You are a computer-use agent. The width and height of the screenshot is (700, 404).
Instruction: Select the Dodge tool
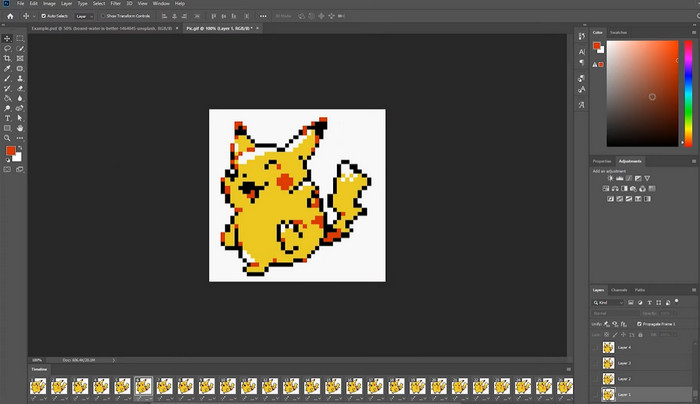point(7,108)
